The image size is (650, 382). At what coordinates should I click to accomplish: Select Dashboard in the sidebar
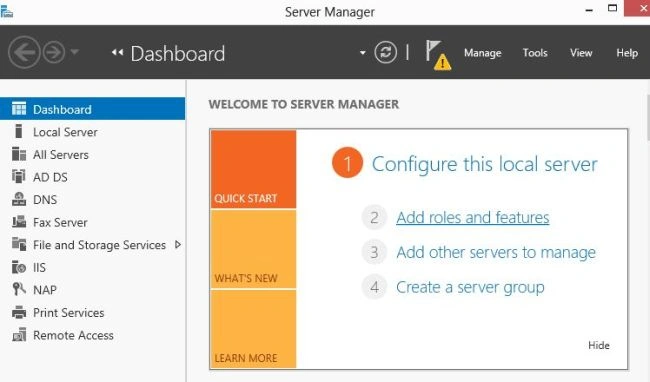[x=92, y=109]
